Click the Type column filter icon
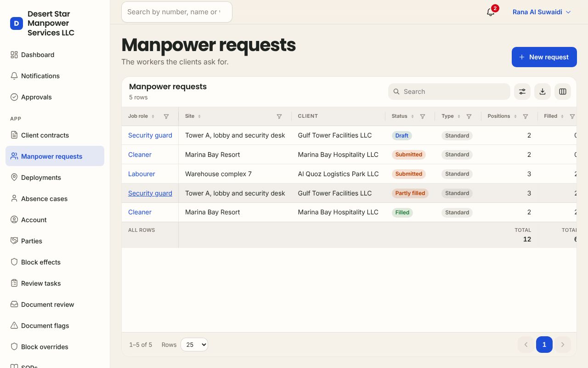 tap(469, 116)
